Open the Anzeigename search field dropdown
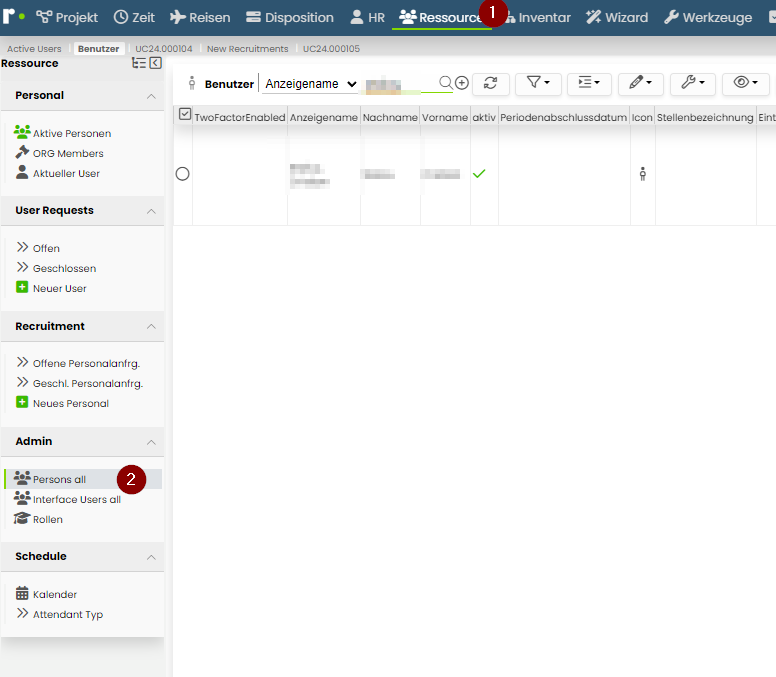Viewport: 776px width, 677px height. [x=311, y=84]
